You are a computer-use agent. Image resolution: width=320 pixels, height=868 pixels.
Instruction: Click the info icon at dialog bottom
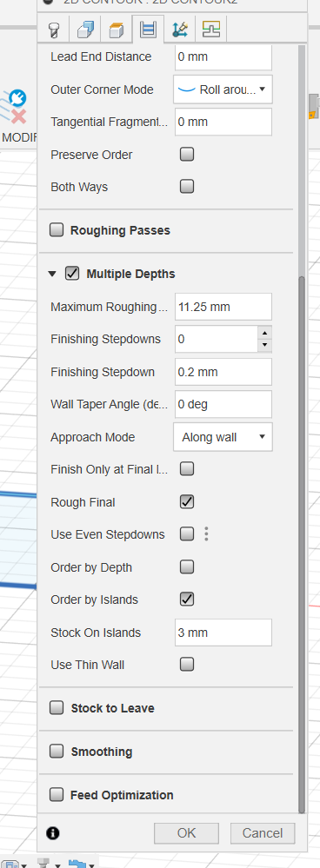pyautogui.click(x=53, y=832)
